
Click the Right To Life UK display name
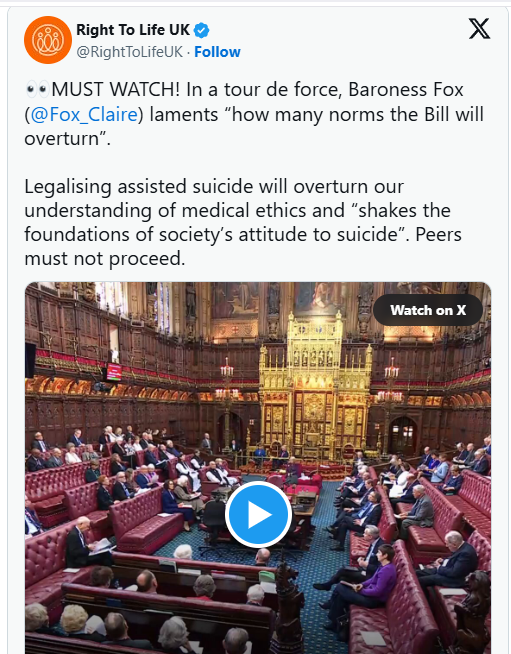[x=133, y=30]
